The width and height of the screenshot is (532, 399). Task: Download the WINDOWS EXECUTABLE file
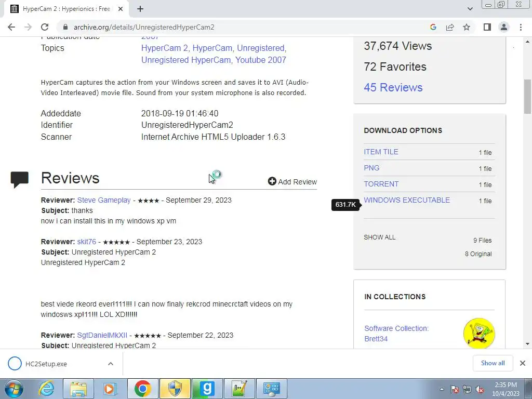click(407, 200)
